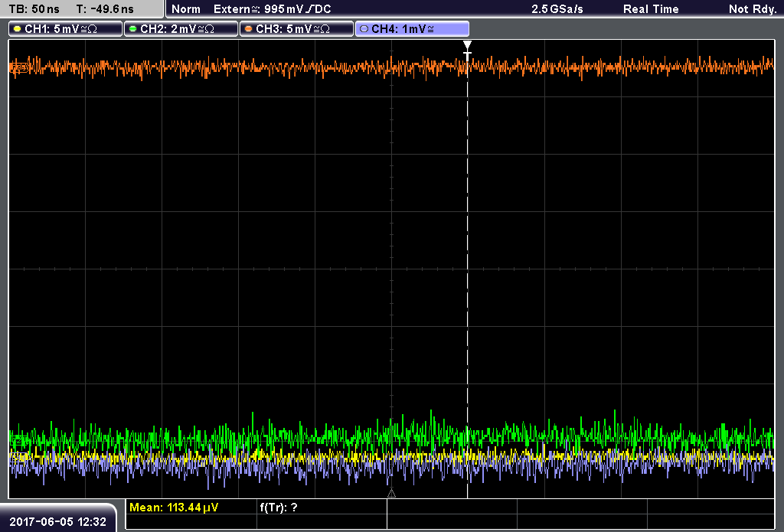Viewport: 784px width, 532px height.
Task: Click the Norm trigger mode label
Action: [186, 9]
